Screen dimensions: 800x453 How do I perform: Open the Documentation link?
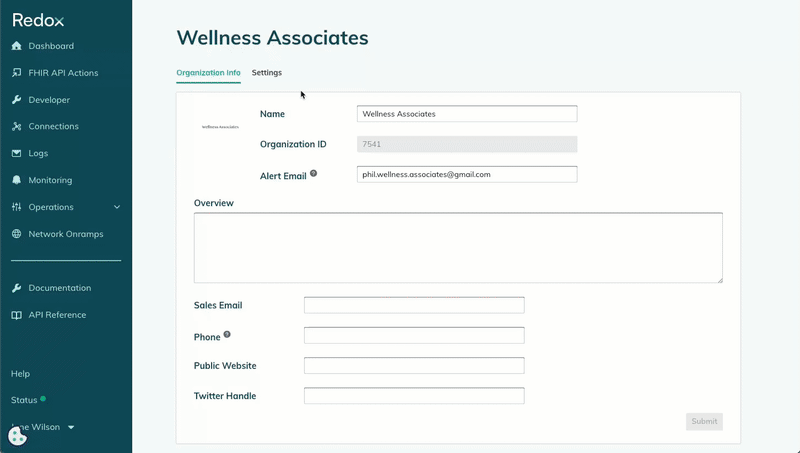pyautogui.click(x=60, y=288)
